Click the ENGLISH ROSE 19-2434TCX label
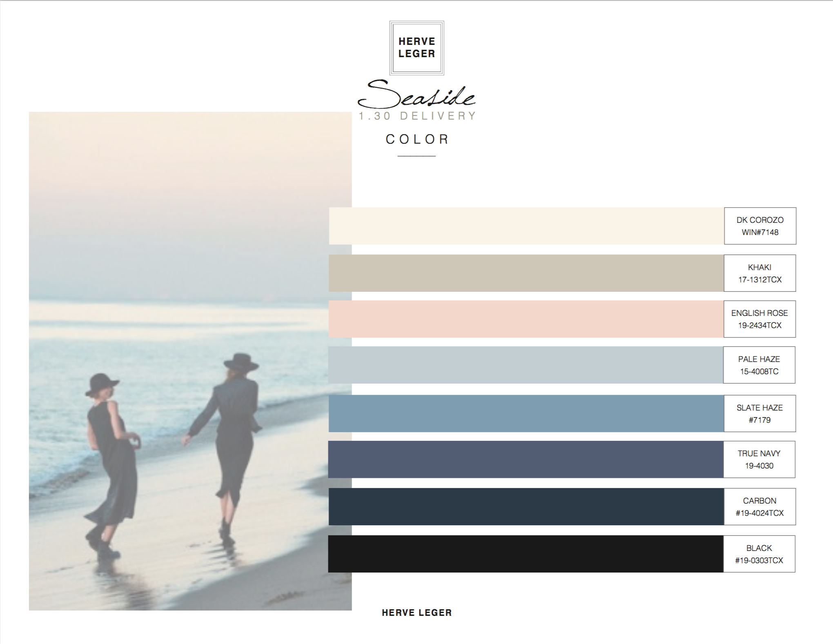 point(759,319)
